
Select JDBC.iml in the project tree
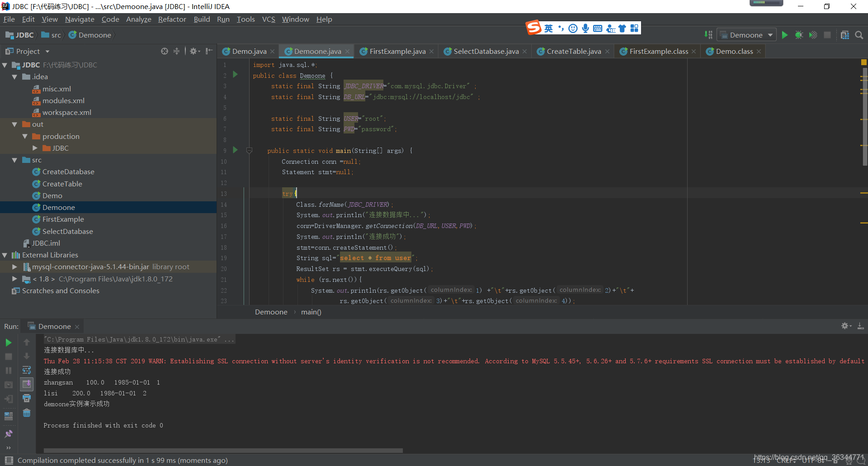point(46,243)
